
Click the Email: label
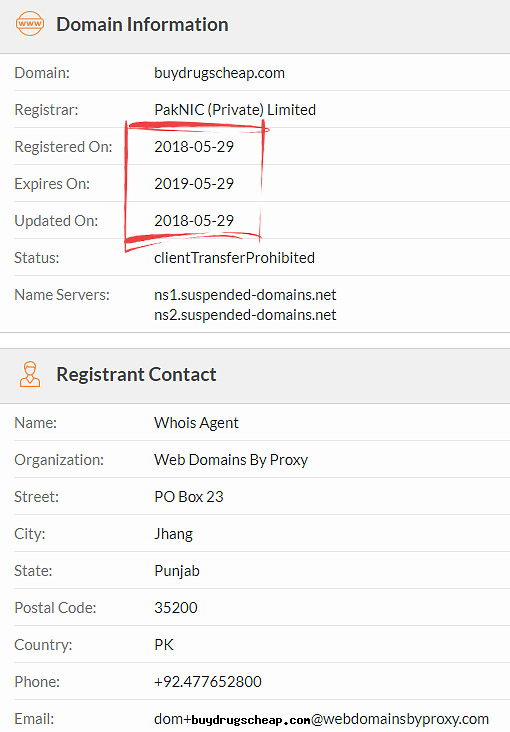(34, 719)
